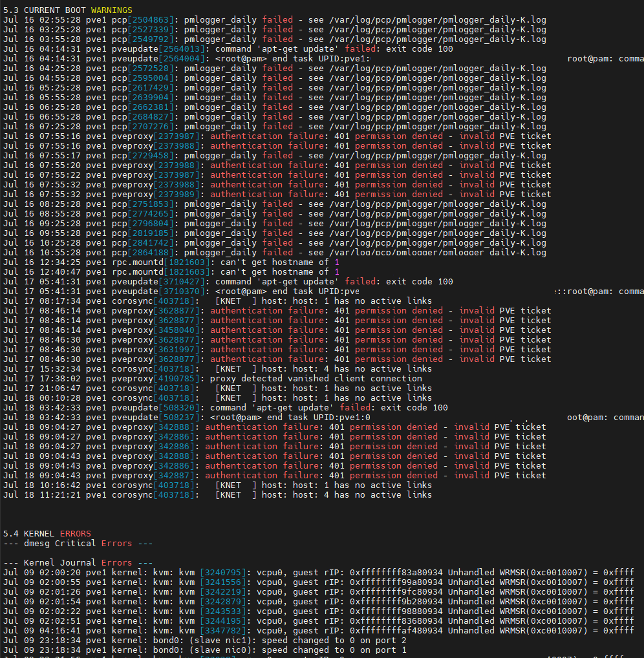Viewport: 644px width, 658px height.
Task: Click the '5.3 CURRENT BOOT WARNINGS' heading
Action: pyautogui.click(x=68, y=10)
